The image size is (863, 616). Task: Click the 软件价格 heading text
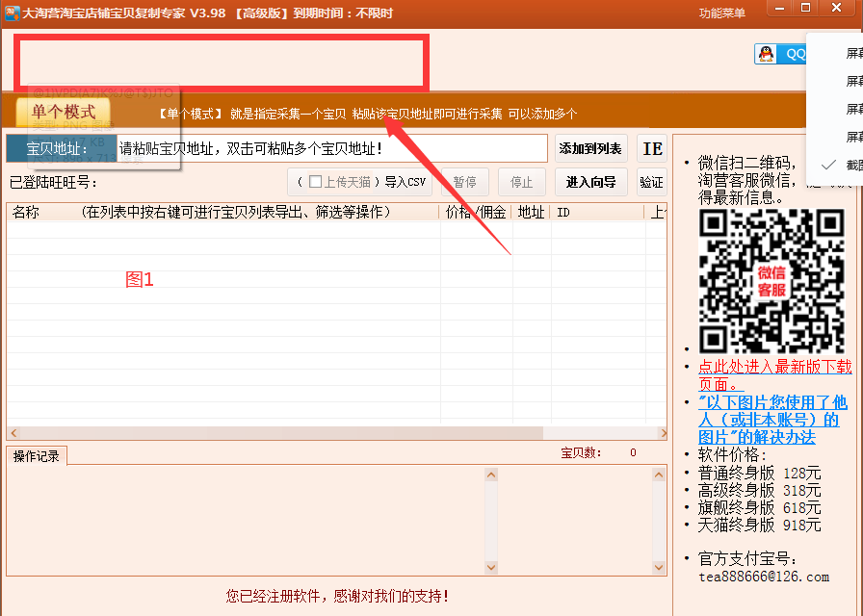732,455
